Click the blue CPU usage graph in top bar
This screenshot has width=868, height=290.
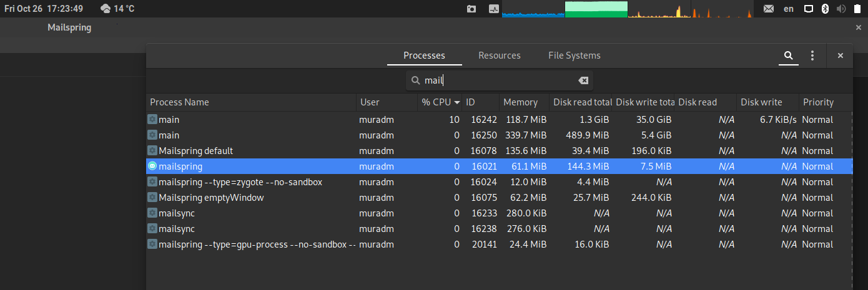pyautogui.click(x=533, y=9)
